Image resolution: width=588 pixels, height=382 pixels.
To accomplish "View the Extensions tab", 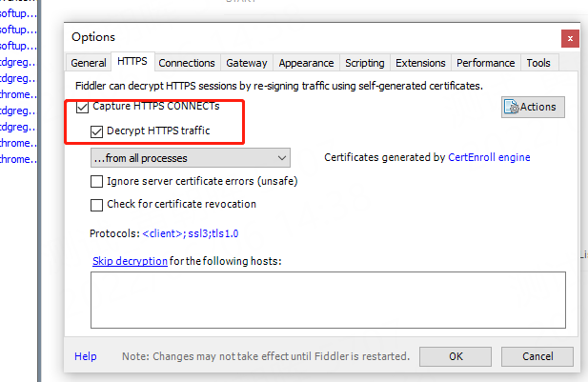I will 420,63.
